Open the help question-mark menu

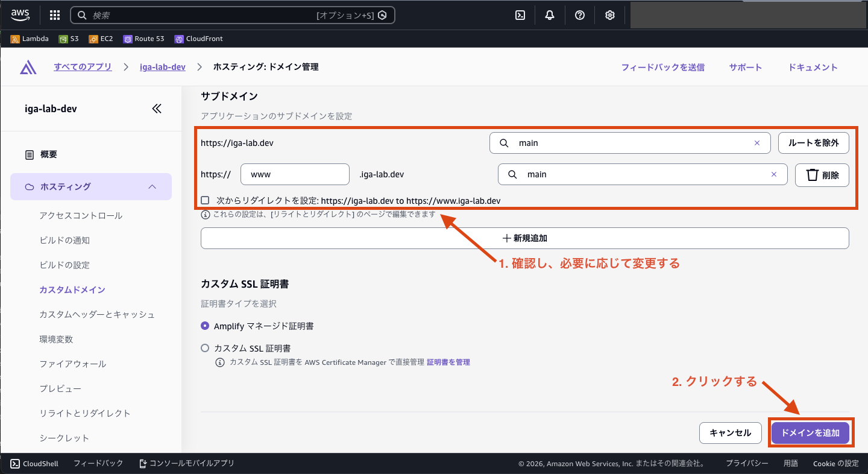click(x=580, y=15)
